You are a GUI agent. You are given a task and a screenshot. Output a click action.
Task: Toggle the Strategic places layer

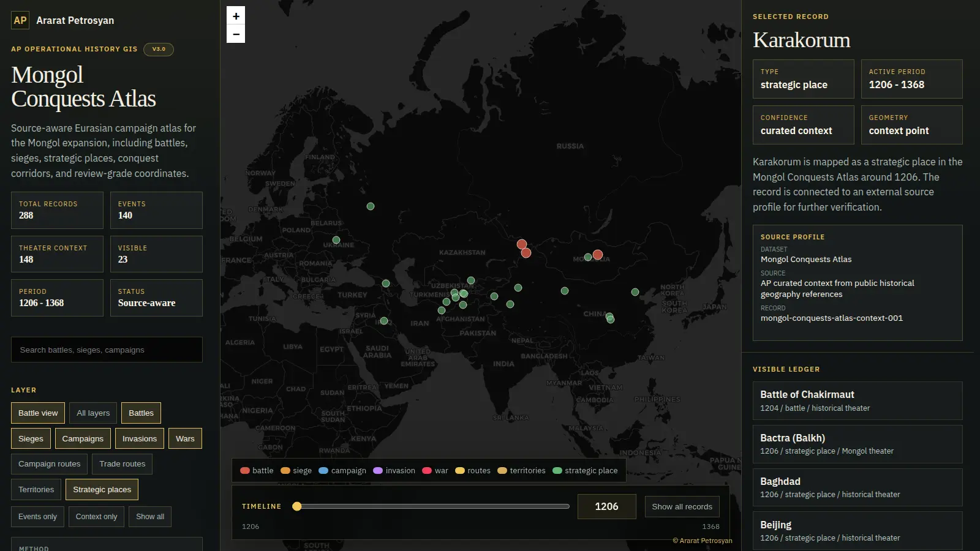coord(102,490)
